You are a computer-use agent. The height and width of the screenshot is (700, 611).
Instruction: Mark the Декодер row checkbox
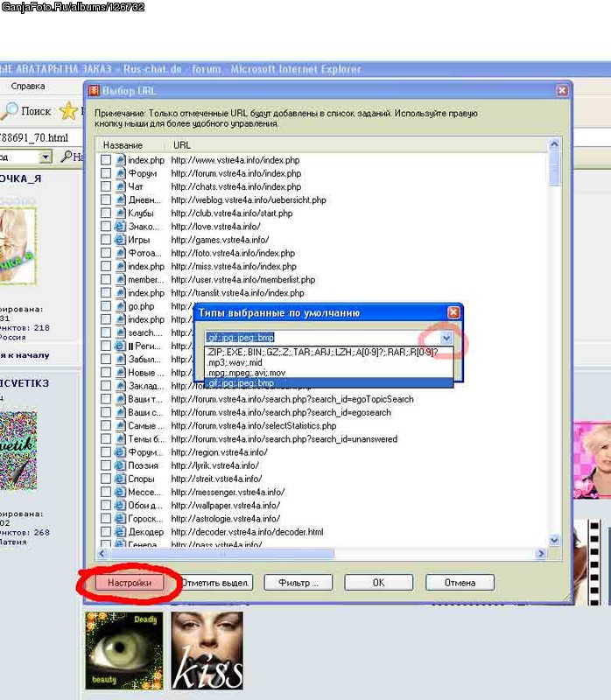[106, 532]
